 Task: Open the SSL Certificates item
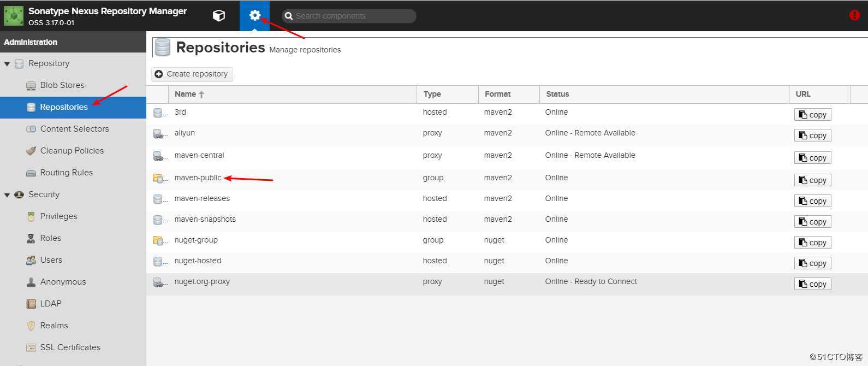point(70,347)
